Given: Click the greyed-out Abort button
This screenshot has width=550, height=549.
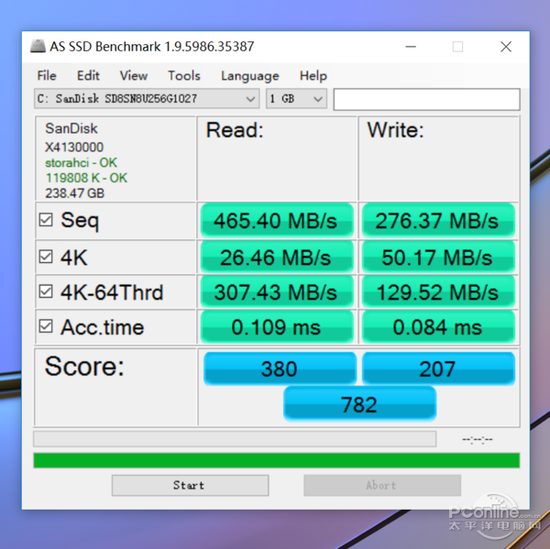Looking at the screenshot, I should click(x=382, y=486).
